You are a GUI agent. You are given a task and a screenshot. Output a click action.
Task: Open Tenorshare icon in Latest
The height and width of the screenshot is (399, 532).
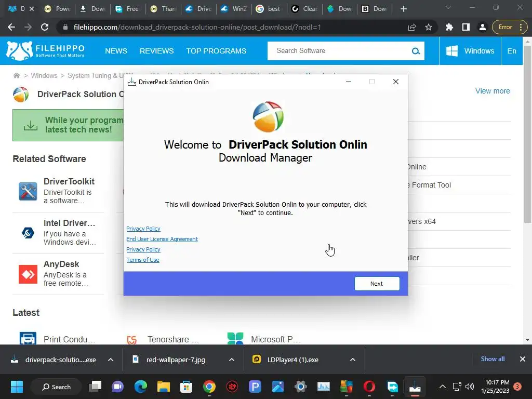pyautogui.click(x=131, y=339)
